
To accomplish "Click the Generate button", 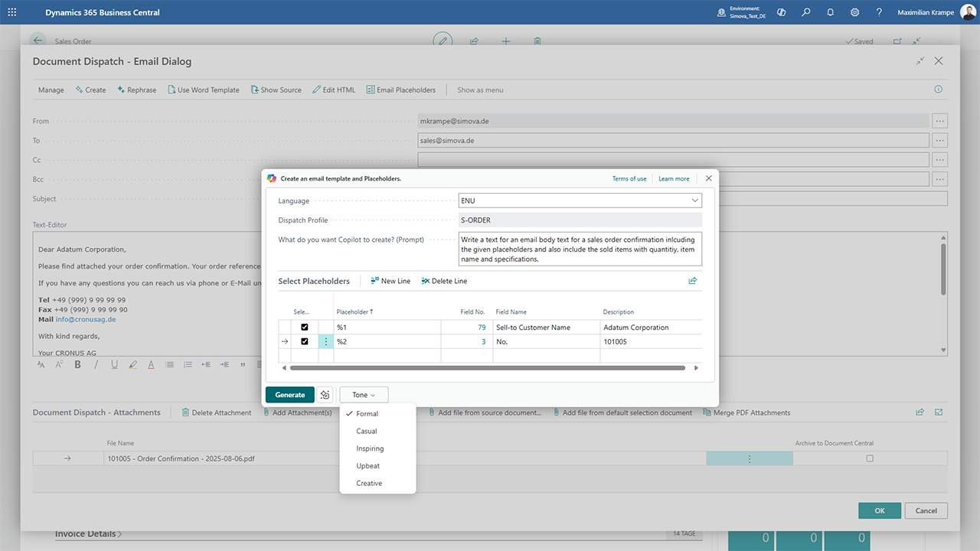I will [x=290, y=395].
